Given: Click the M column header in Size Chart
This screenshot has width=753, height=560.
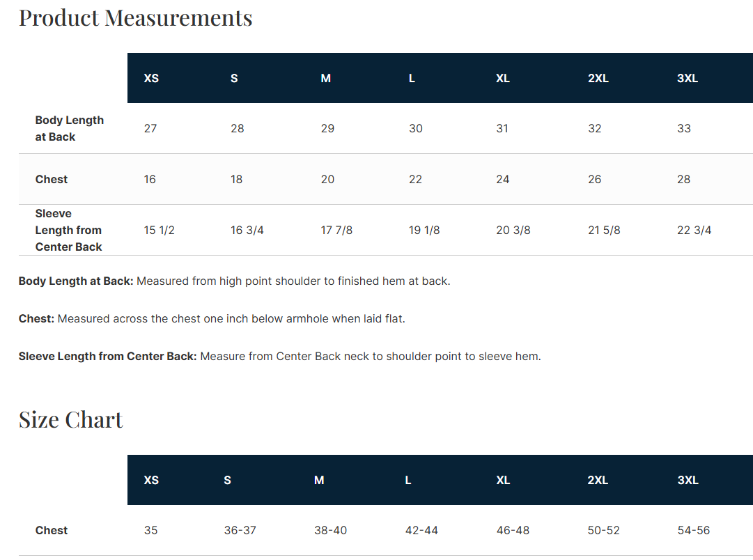Looking at the screenshot, I should pos(319,481).
